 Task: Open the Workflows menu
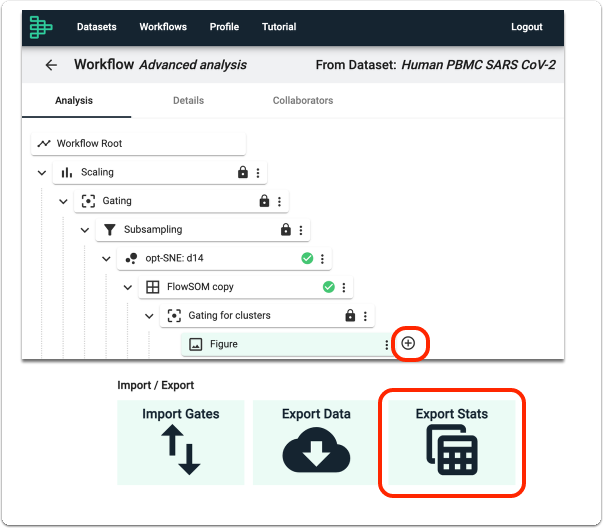(163, 27)
